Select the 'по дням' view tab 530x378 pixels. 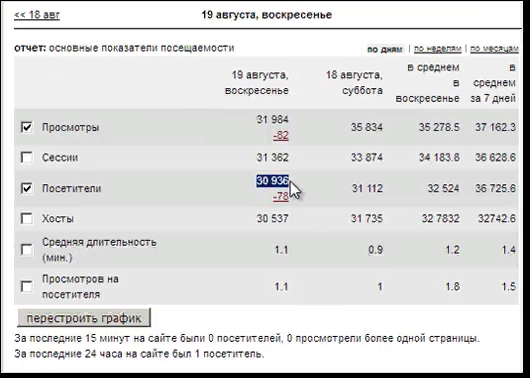point(385,49)
